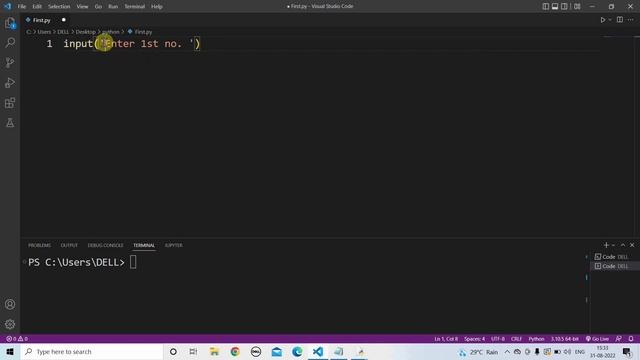Click Desktop in the breadcrumb path

tap(85, 32)
